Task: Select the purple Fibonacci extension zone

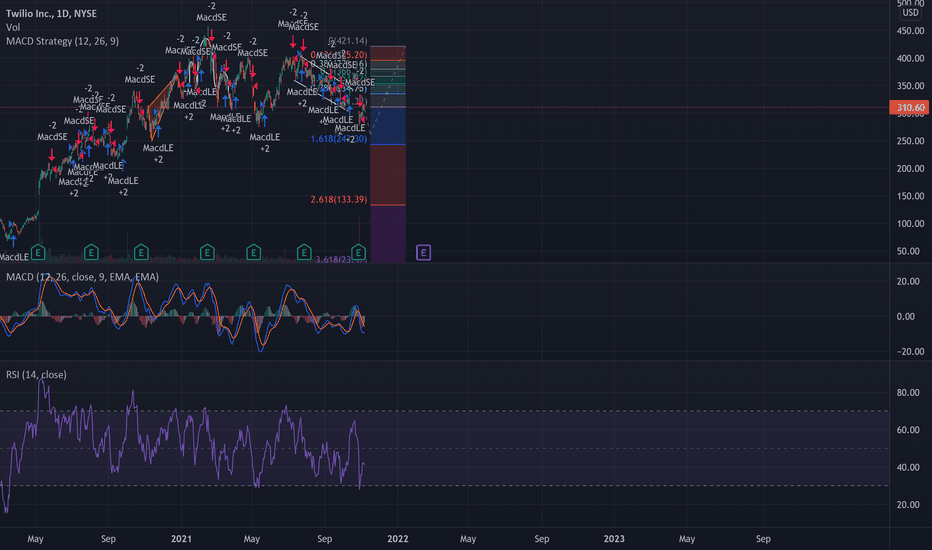Action: click(388, 234)
